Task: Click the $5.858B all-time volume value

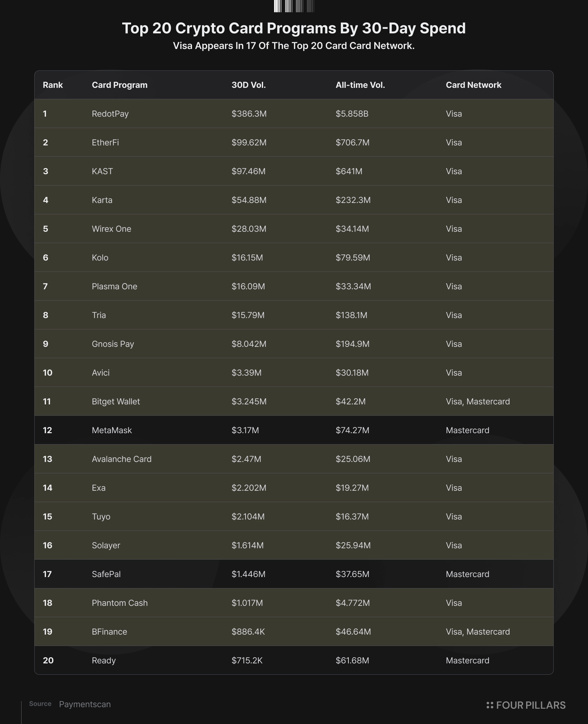Action: click(352, 114)
